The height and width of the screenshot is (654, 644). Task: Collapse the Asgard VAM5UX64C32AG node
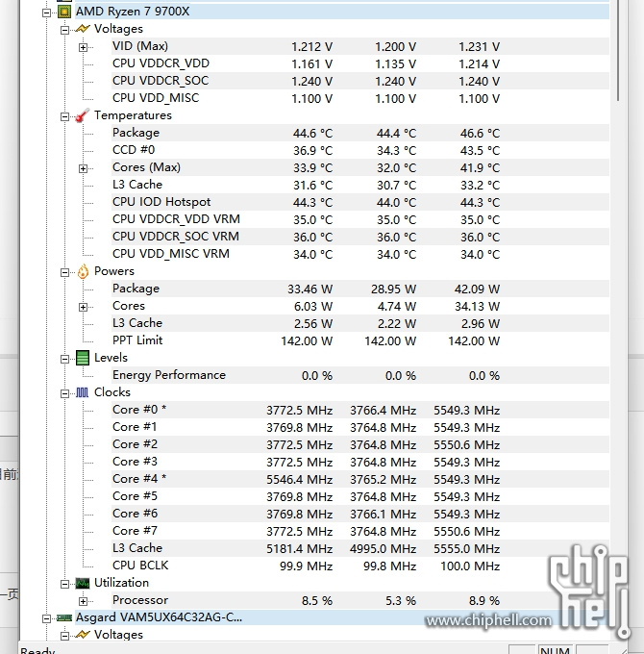coord(46,619)
